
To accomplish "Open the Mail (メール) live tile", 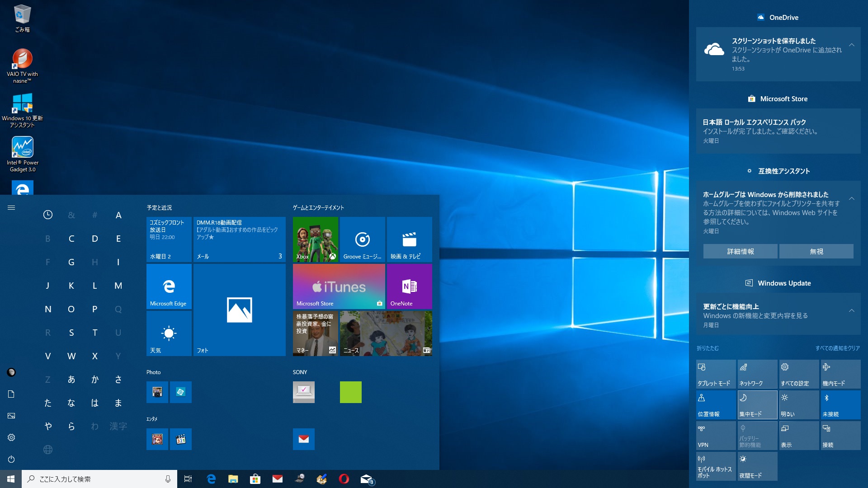I will point(239,239).
